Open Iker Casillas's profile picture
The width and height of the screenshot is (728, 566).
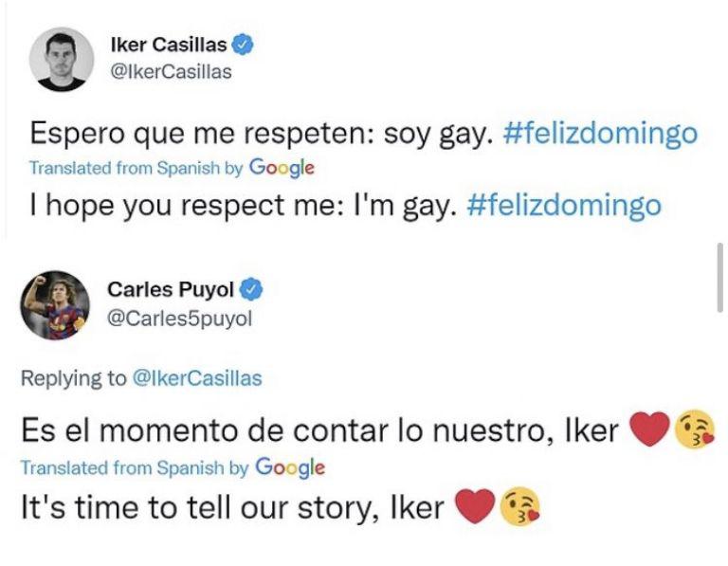coord(62,59)
